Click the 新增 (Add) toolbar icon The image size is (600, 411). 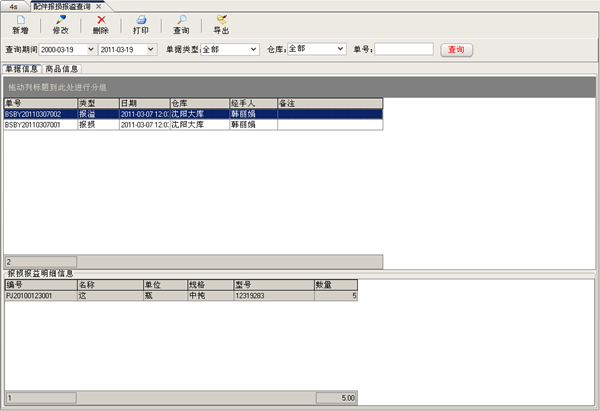point(20,21)
